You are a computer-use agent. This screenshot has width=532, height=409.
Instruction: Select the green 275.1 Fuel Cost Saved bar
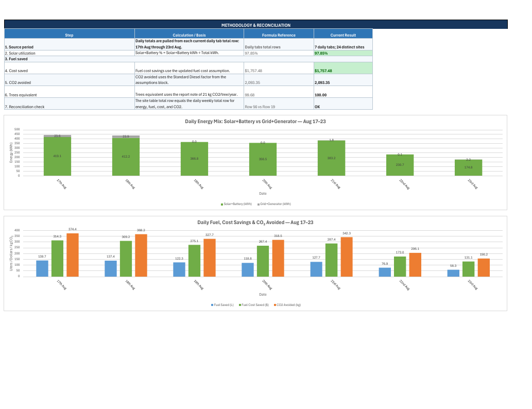coord(194,261)
